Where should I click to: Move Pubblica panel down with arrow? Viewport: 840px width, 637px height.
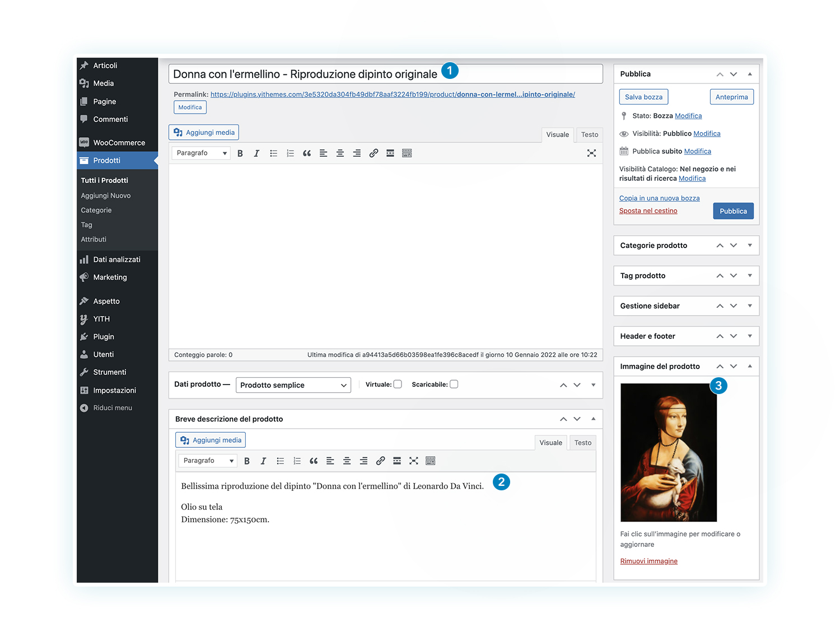tap(734, 74)
